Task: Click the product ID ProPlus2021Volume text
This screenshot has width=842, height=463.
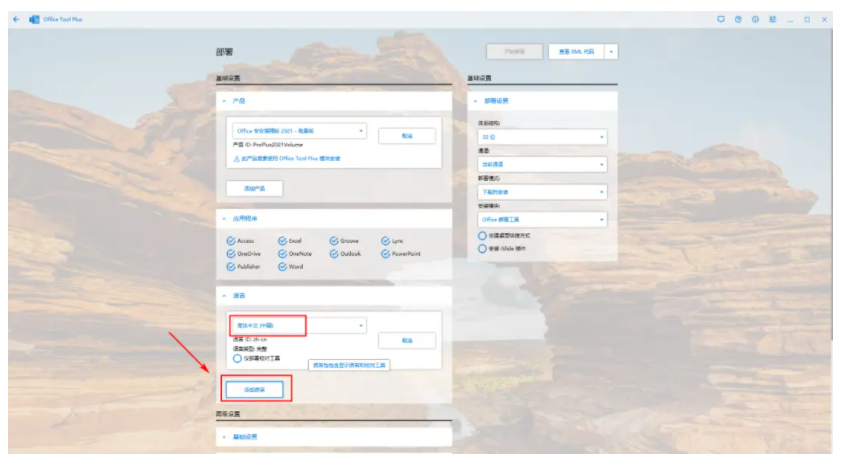Action: point(268,145)
